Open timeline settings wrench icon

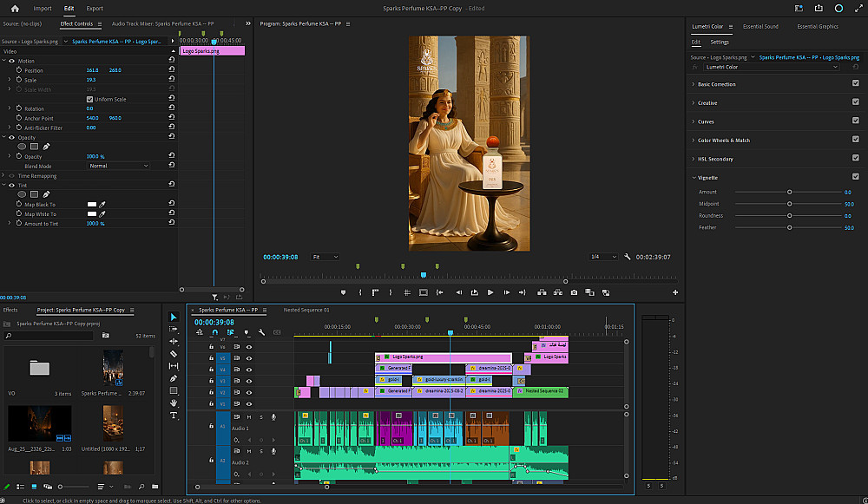261,332
